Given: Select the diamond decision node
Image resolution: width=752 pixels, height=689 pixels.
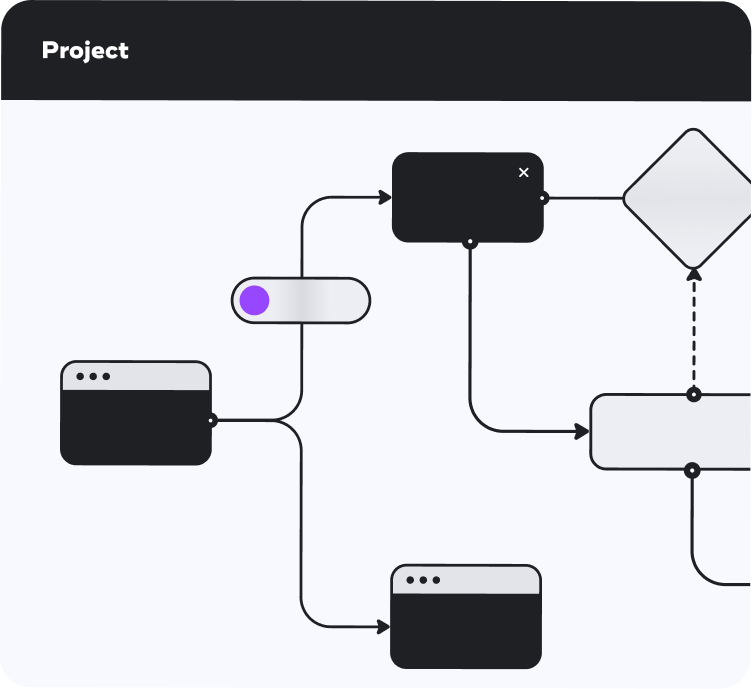Looking at the screenshot, I should (690, 198).
